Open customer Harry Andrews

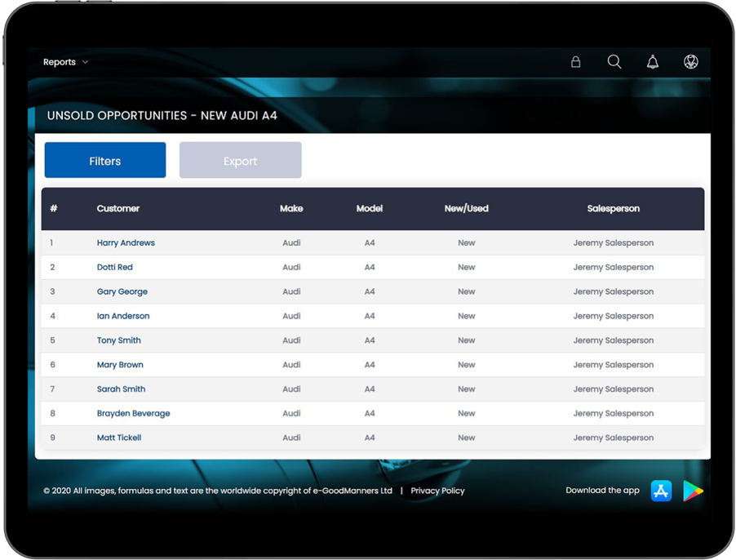pyautogui.click(x=126, y=243)
